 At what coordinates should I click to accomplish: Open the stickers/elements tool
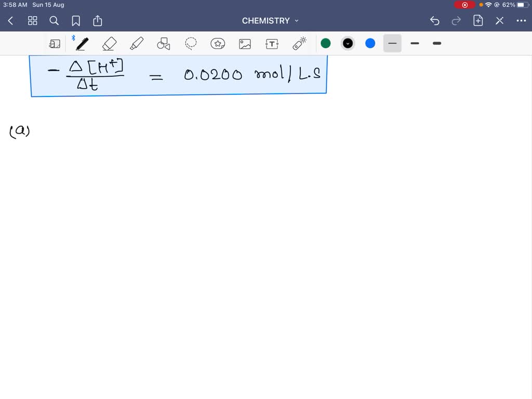point(218,44)
